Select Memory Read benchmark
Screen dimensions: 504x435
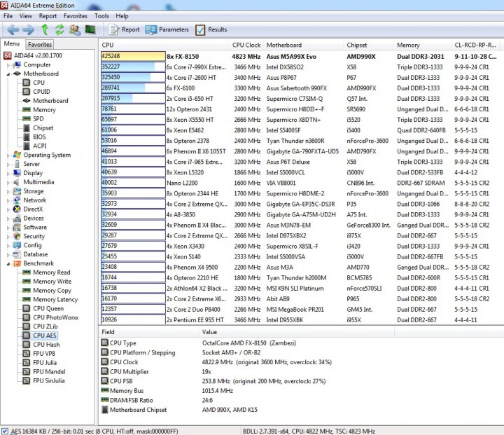pyautogui.click(x=51, y=272)
